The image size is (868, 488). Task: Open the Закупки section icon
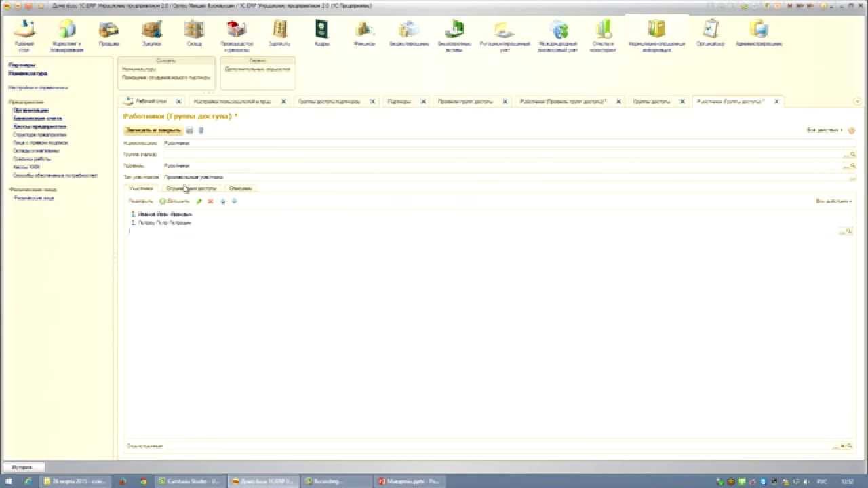tap(152, 33)
